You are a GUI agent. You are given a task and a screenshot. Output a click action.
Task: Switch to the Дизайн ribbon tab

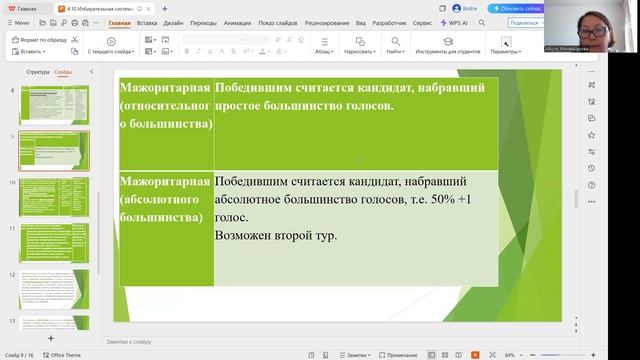click(x=173, y=23)
